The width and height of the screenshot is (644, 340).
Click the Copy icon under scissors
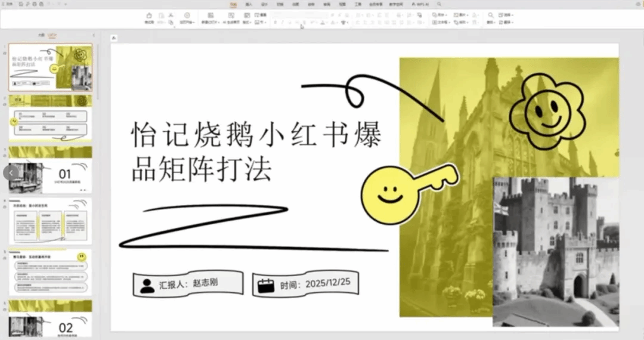(x=171, y=22)
